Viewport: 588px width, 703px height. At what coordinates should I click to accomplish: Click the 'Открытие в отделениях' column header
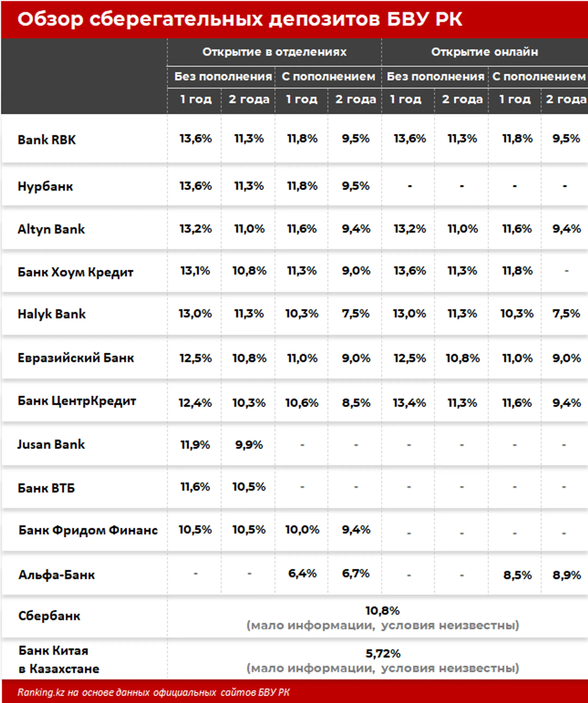[x=274, y=52]
